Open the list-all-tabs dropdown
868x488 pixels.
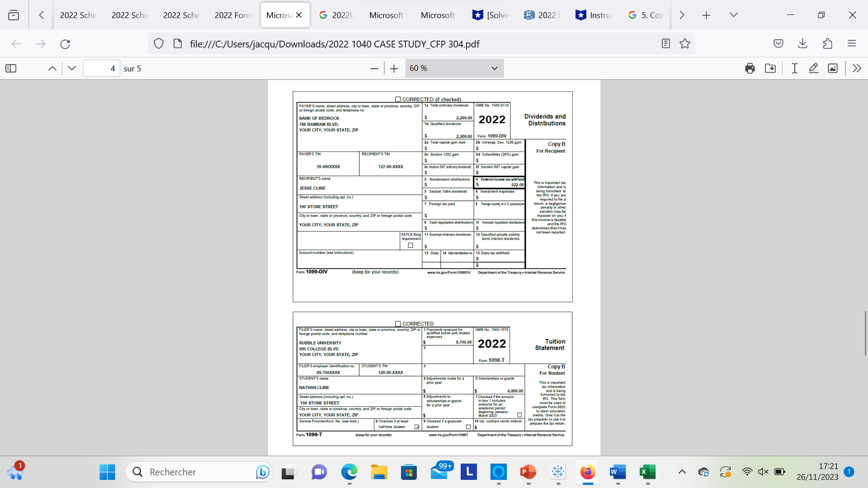734,14
